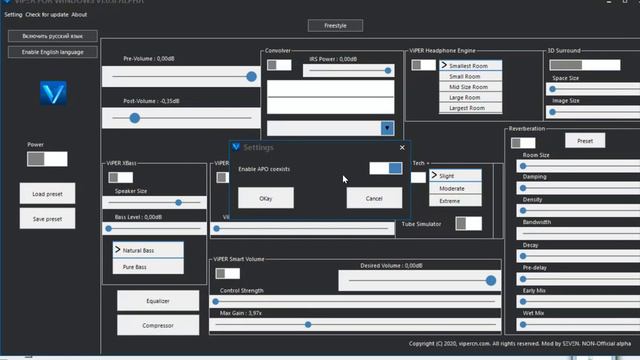This screenshot has height=360, width=640.
Task: Click the Save preset button
Action: [47, 219]
